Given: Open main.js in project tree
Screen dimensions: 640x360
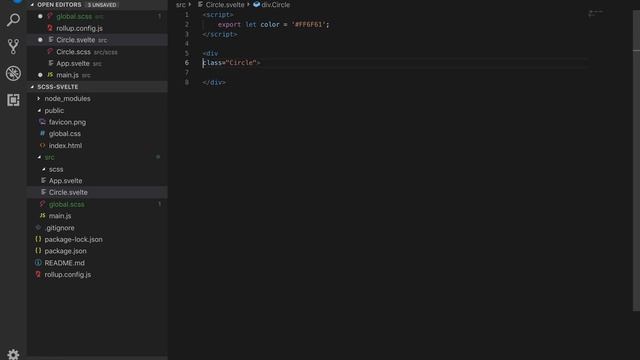Looking at the screenshot, I should coord(60,216).
